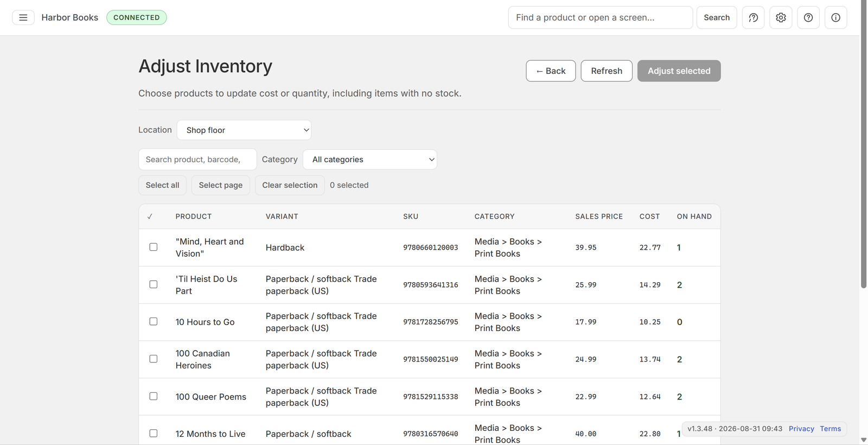
Task: Click the Clear selection button
Action: coord(290,185)
